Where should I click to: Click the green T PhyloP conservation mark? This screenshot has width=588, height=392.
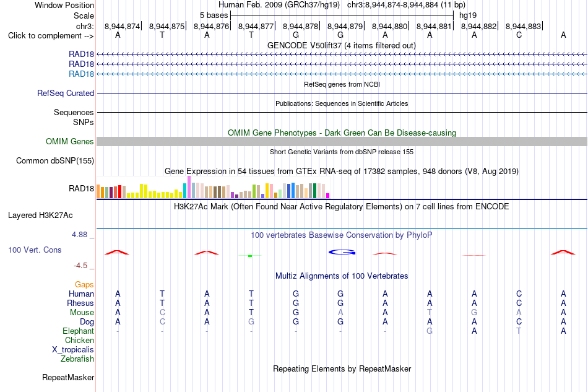(x=250, y=256)
